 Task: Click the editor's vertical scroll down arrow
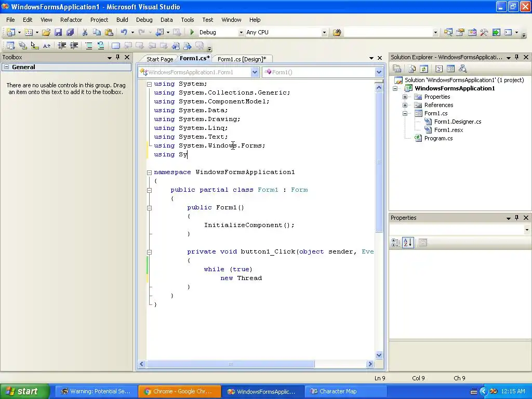pyautogui.click(x=379, y=355)
